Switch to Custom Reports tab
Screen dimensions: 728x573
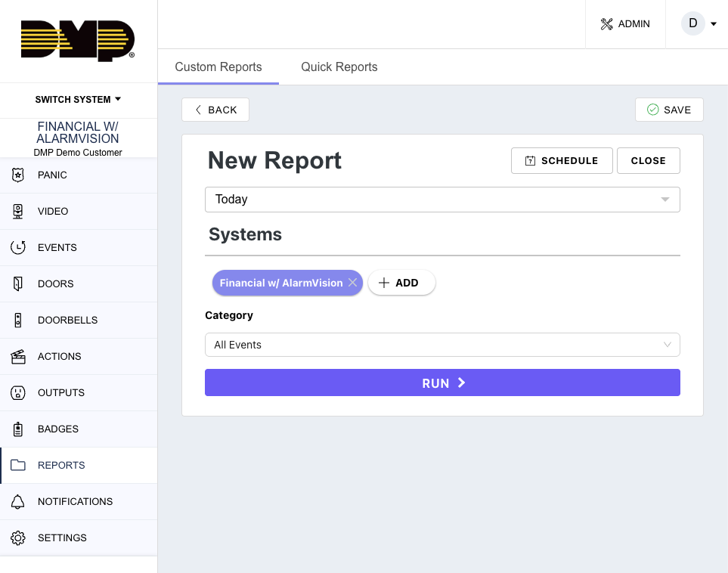pos(218,67)
